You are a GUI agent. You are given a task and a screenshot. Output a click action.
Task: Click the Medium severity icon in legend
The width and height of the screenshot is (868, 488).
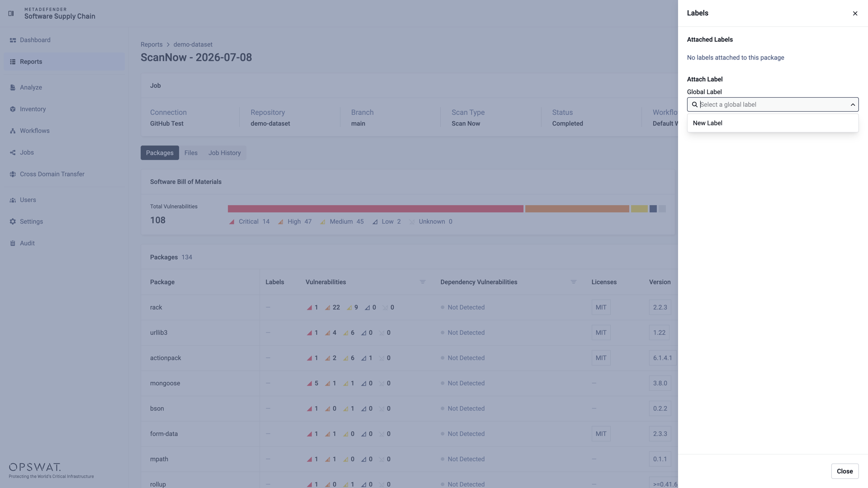click(x=323, y=222)
